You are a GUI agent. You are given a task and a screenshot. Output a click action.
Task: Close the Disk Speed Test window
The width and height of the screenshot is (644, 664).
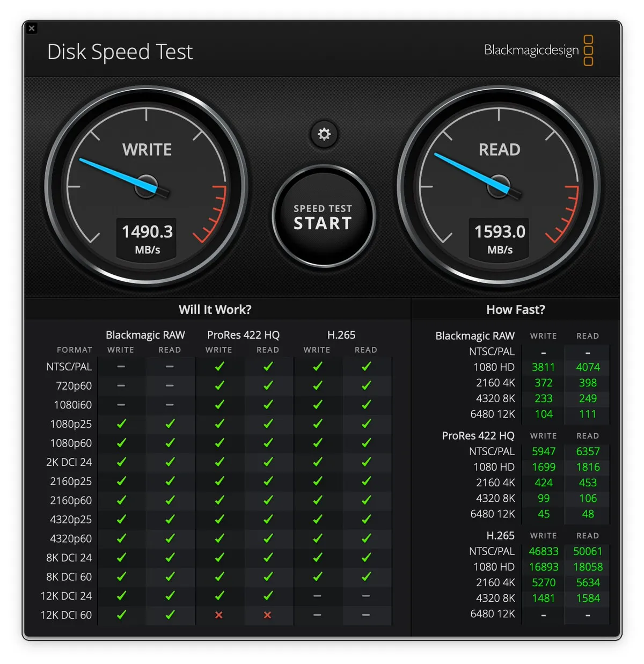click(32, 28)
